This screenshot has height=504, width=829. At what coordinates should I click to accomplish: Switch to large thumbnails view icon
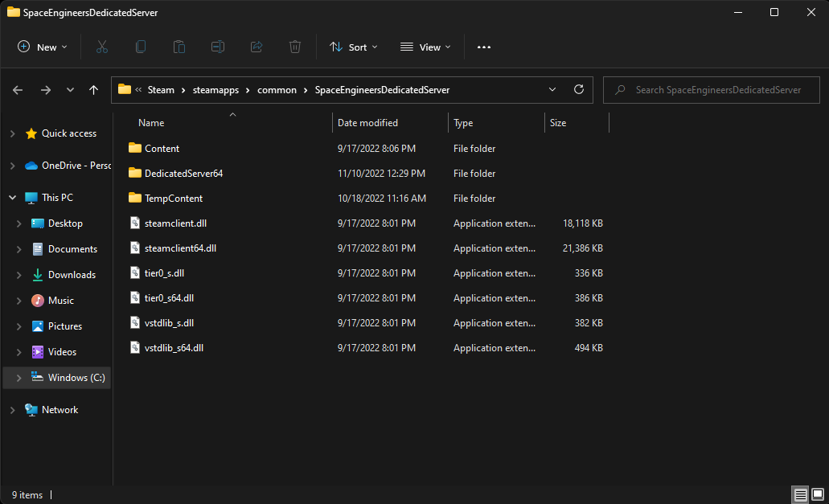pos(818,495)
